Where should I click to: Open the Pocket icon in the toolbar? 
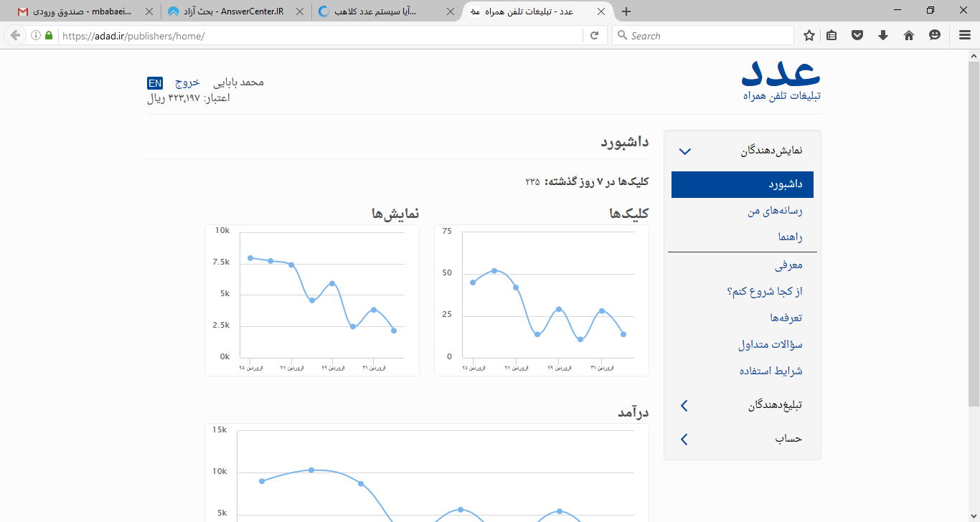(857, 35)
